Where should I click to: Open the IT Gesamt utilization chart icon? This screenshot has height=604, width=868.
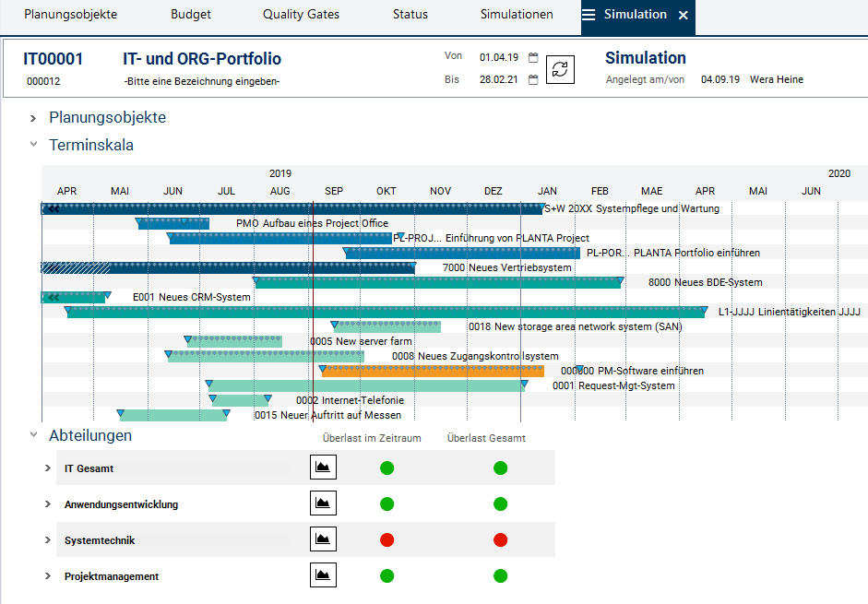point(323,468)
